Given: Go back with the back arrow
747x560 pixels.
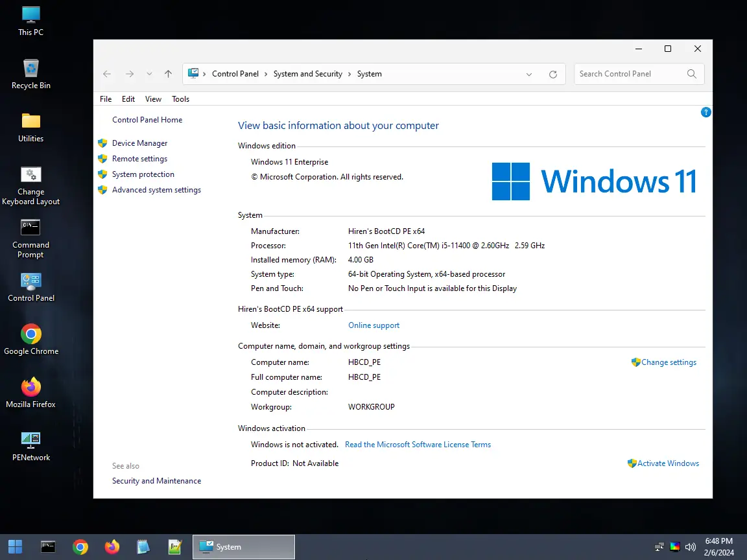Looking at the screenshot, I should [107, 74].
